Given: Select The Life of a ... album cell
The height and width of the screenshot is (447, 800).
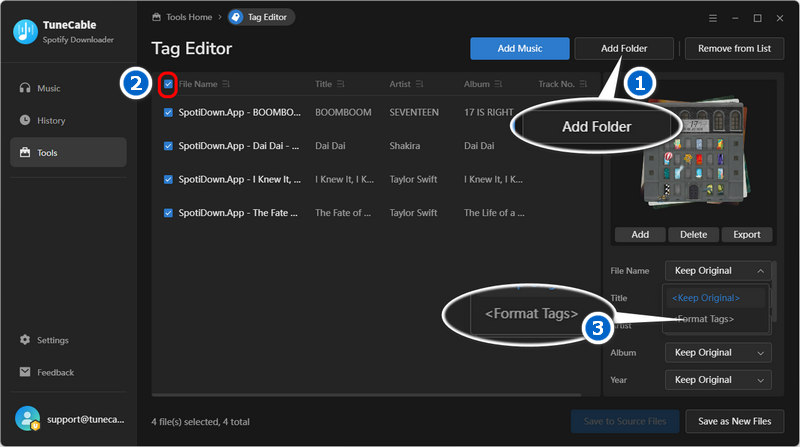Looking at the screenshot, I should pyautogui.click(x=494, y=213).
